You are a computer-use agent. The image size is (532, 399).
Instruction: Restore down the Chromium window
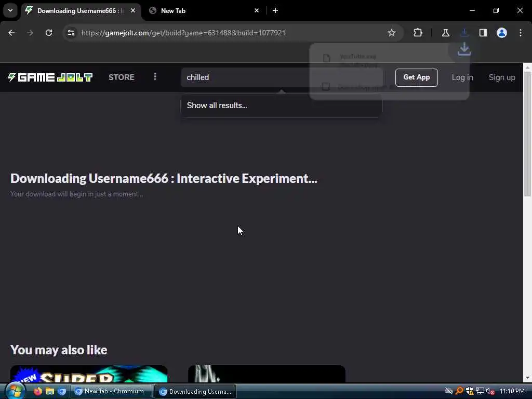click(x=496, y=10)
